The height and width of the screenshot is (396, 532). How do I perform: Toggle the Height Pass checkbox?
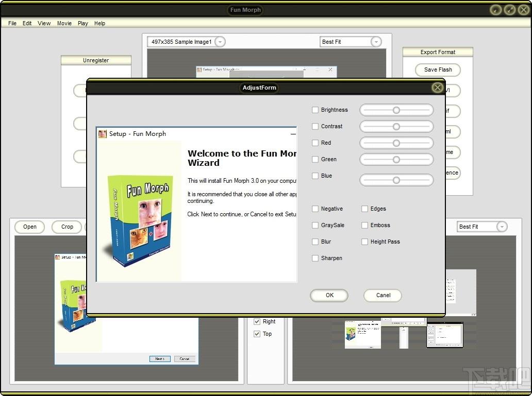coord(365,242)
